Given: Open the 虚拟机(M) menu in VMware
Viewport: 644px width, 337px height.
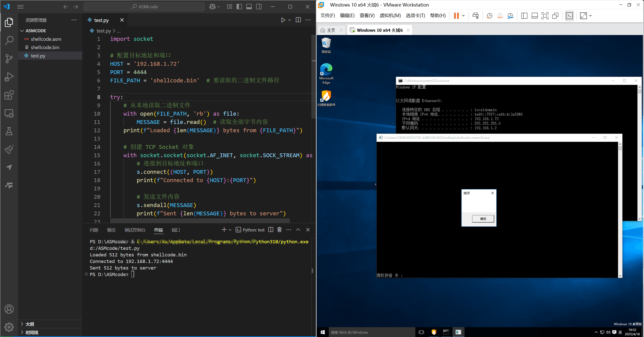Looking at the screenshot, I should 390,16.
